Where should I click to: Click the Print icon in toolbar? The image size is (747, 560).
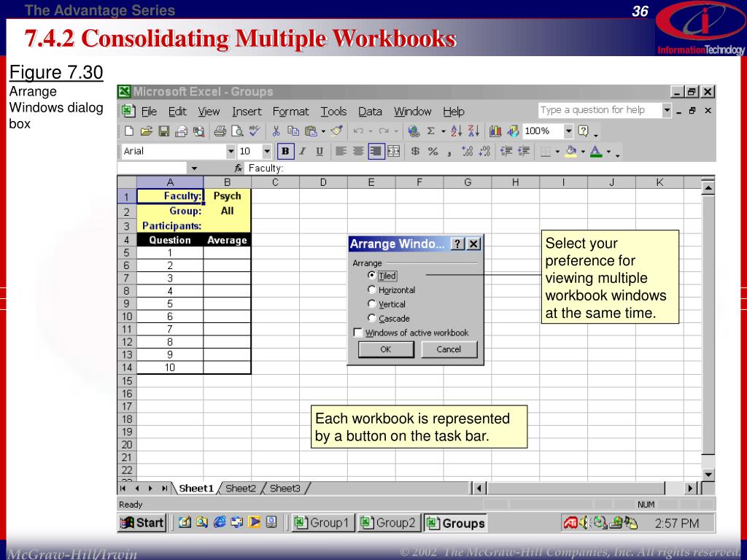220,131
